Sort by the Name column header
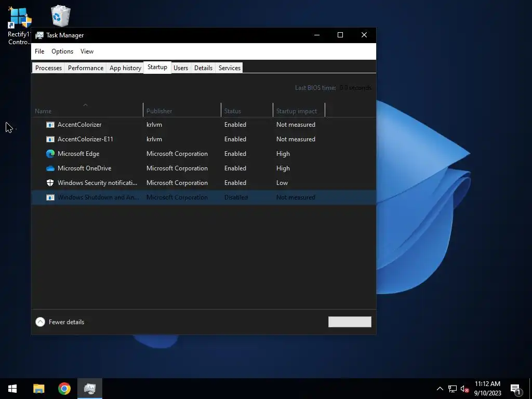 (x=87, y=110)
